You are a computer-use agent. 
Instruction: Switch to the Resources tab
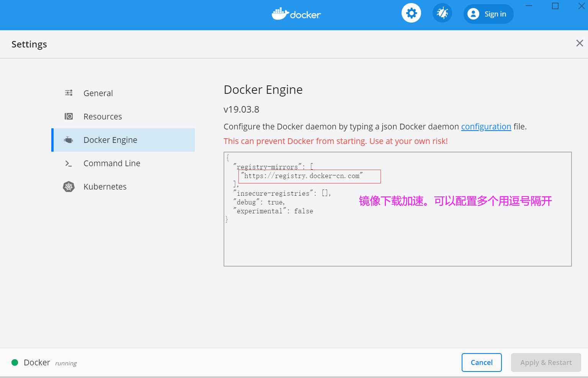(x=123, y=116)
